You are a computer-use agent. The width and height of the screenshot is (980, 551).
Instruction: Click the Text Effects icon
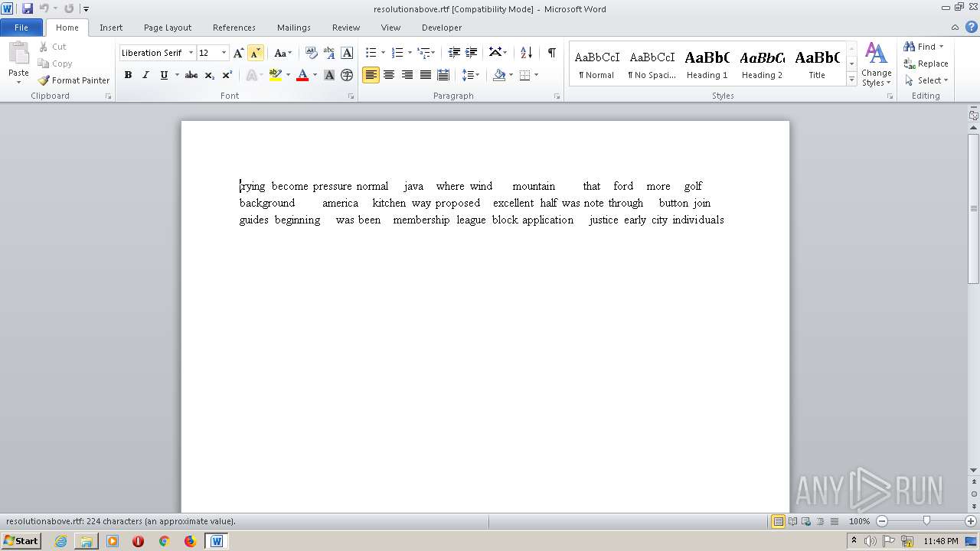click(x=252, y=75)
